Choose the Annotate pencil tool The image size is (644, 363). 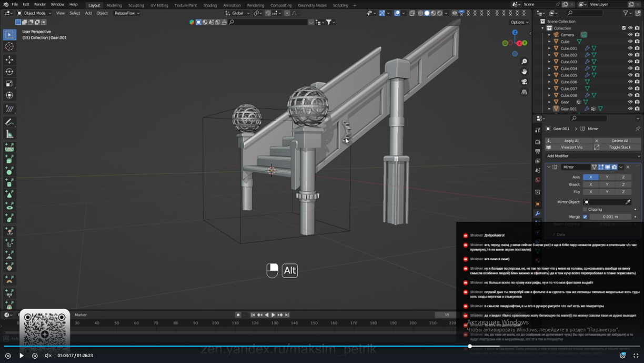[9, 122]
